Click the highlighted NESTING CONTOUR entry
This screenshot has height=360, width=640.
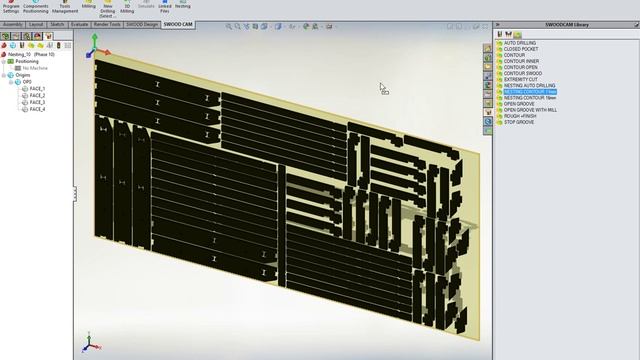530,92
